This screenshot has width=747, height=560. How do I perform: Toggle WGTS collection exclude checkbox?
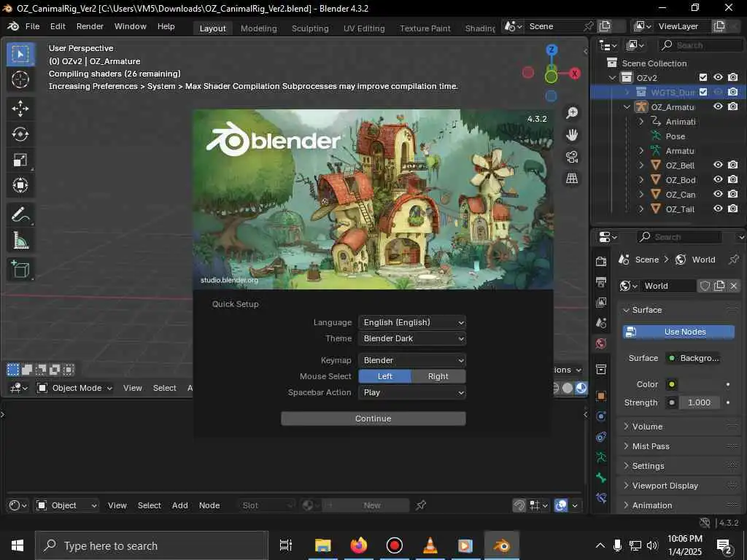point(703,92)
